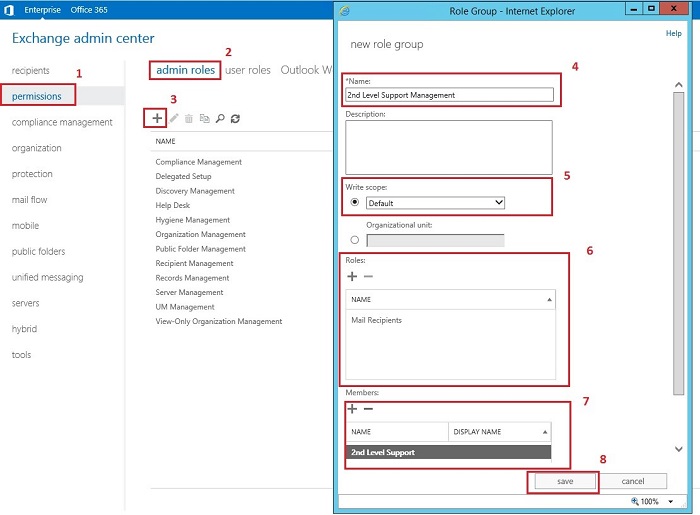This screenshot has width=700, height=515.
Task: Switch to Office 365 in top bar
Action: tap(89, 10)
